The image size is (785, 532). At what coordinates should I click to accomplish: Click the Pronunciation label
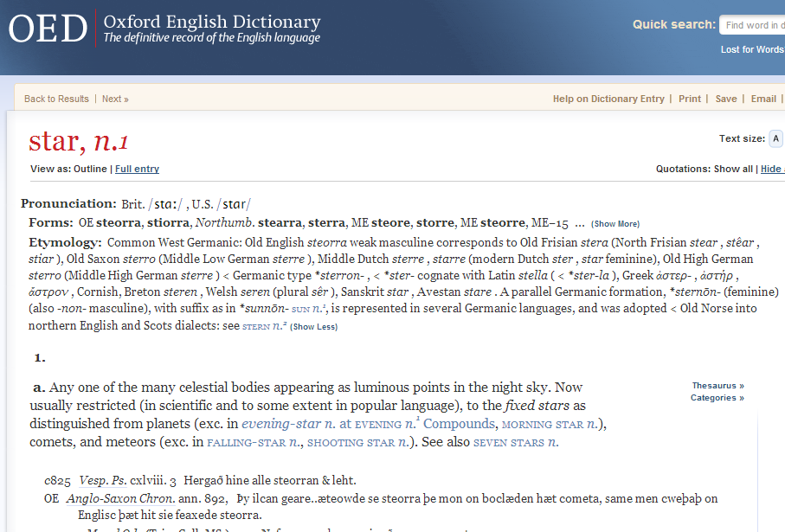68,203
